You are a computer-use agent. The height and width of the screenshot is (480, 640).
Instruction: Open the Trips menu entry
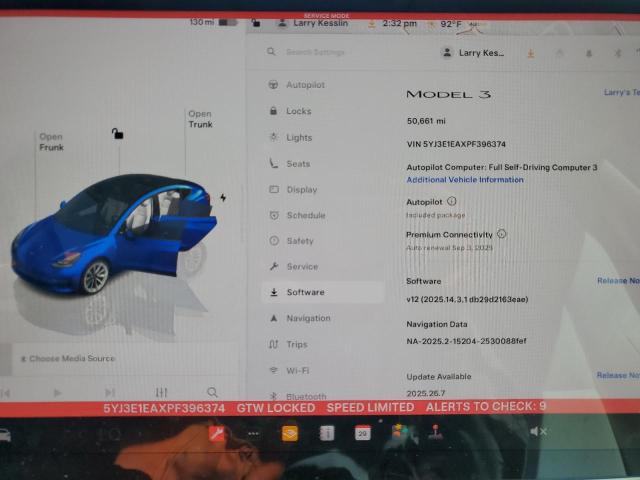coord(288,344)
